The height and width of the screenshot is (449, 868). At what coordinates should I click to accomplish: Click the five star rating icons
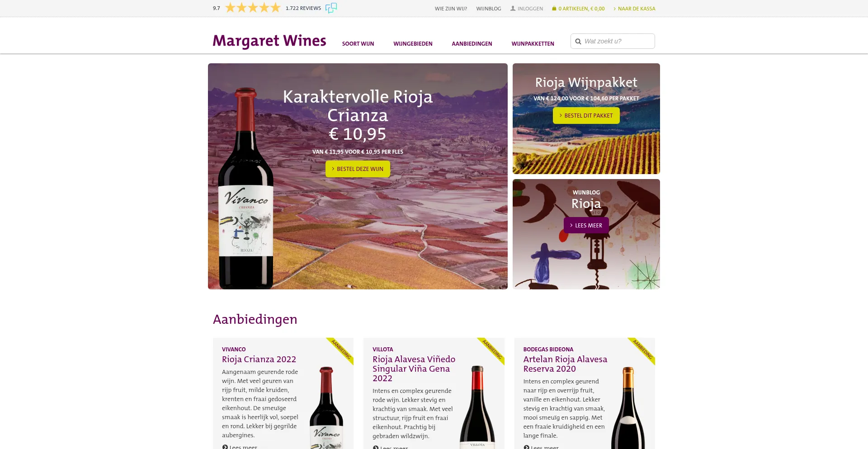coord(253,8)
